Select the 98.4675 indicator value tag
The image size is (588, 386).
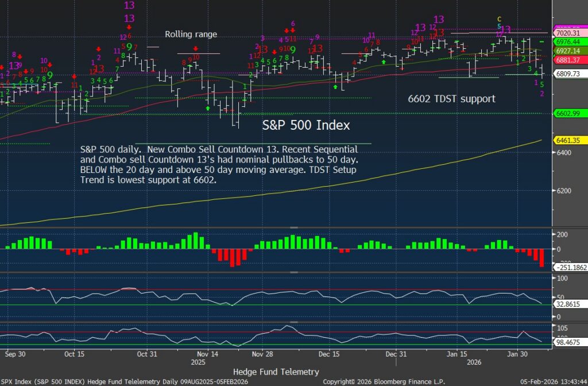[568, 342]
